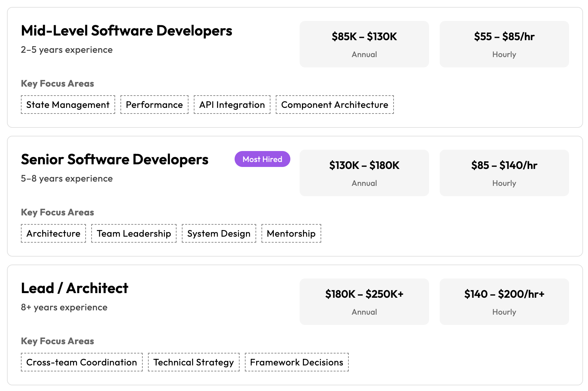Click the $85 – $140/hr hourly rate box
Viewport: 588px width, 391px height.
(x=504, y=173)
